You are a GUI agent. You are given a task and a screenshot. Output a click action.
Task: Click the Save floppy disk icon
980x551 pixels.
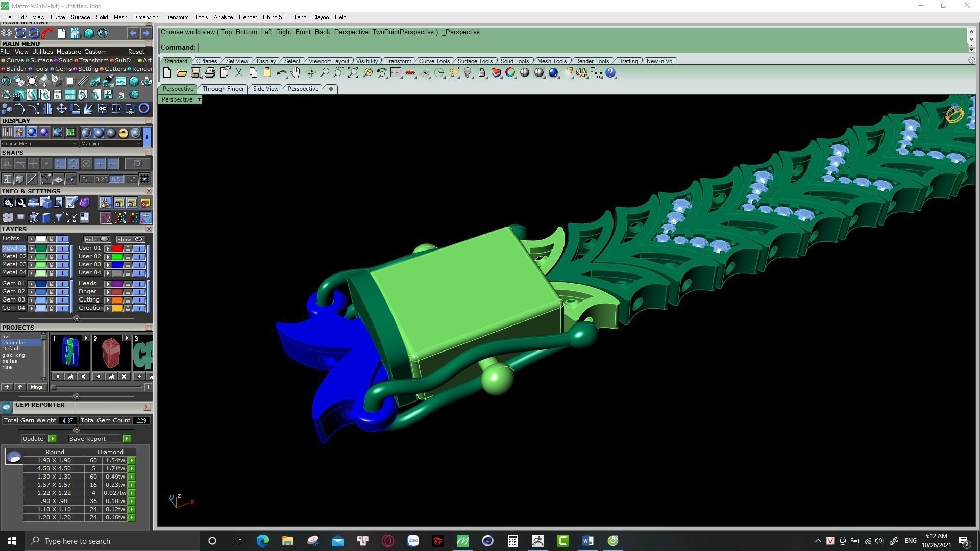tap(195, 73)
